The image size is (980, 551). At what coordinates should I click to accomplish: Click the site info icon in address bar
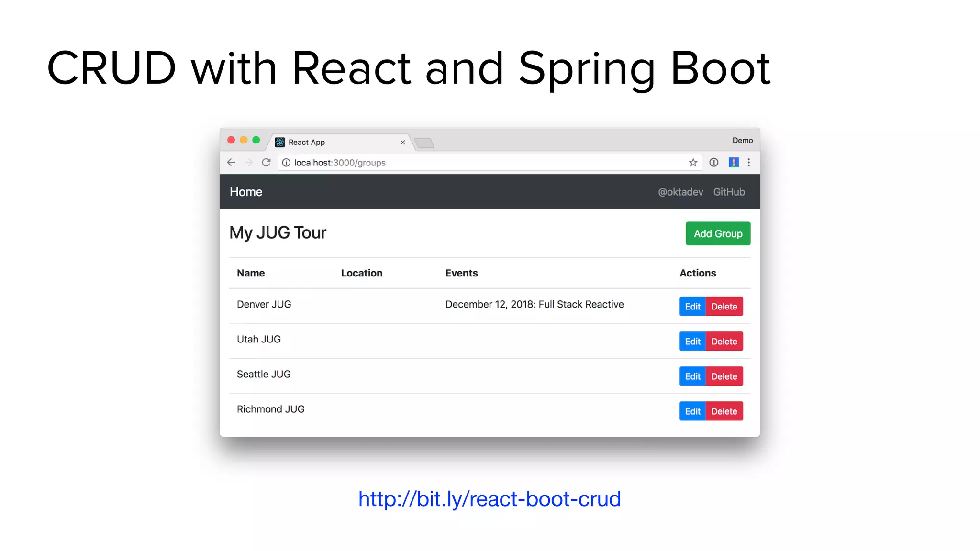286,163
